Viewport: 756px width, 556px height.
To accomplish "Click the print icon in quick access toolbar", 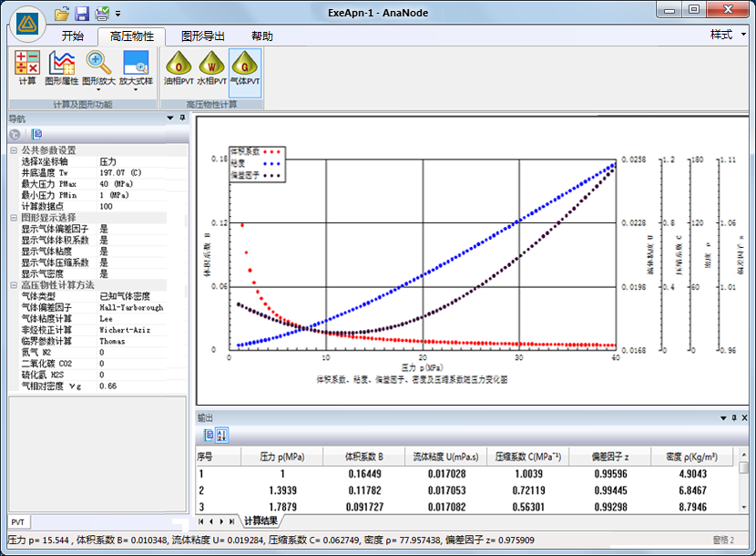I will click(x=102, y=14).
